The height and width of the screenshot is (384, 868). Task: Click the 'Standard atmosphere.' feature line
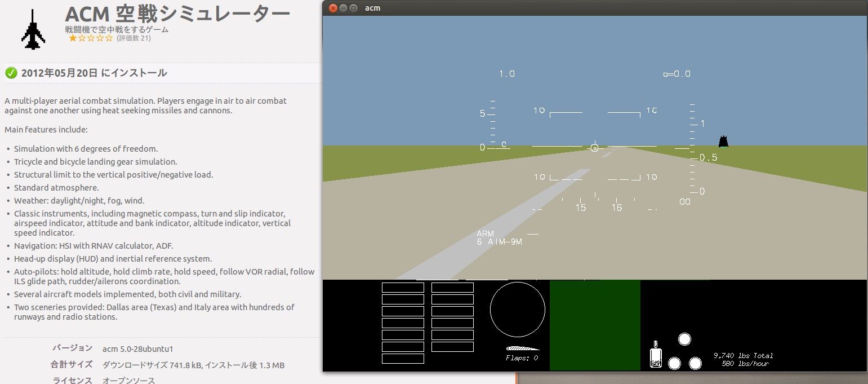(x=56, y=188)
